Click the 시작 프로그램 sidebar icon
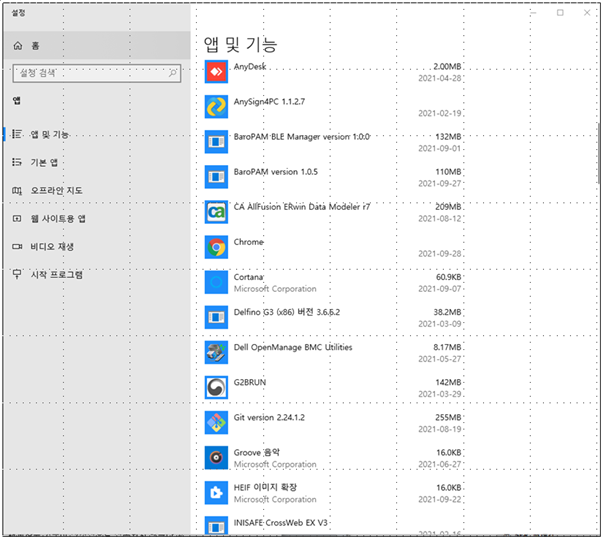The width and height of the screenshot is (603, 540). click(x=17, y=274)
